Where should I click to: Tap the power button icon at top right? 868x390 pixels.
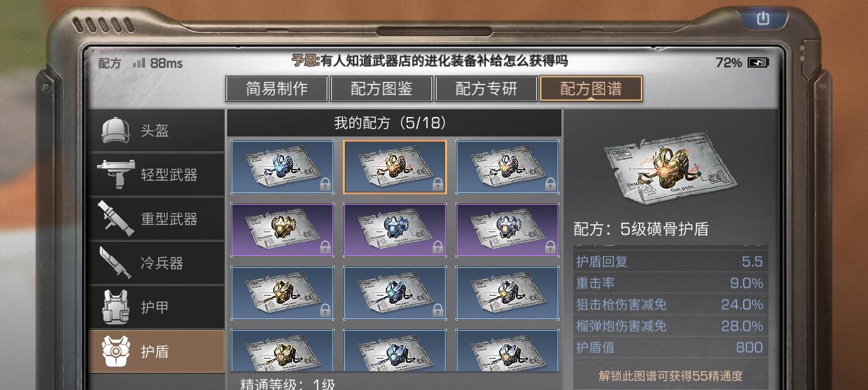[x=763, y=19]
